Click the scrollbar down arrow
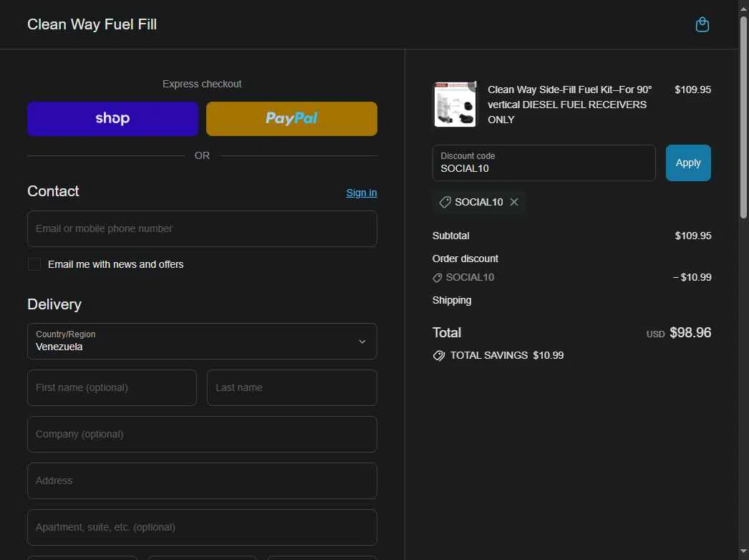This screenshot has height=560, width=749. [743, 552]
